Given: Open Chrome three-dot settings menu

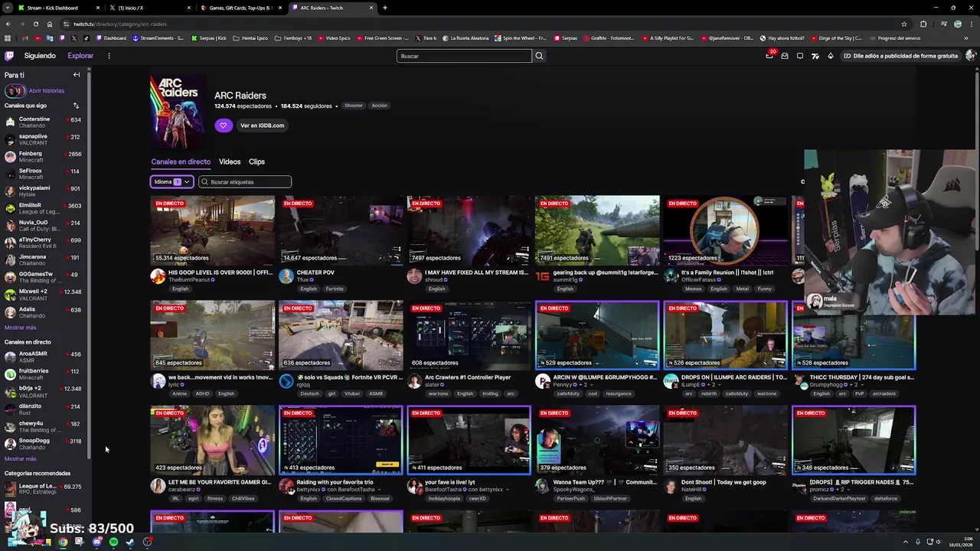Looking at the screenshot, I should (x=972, y=24).
